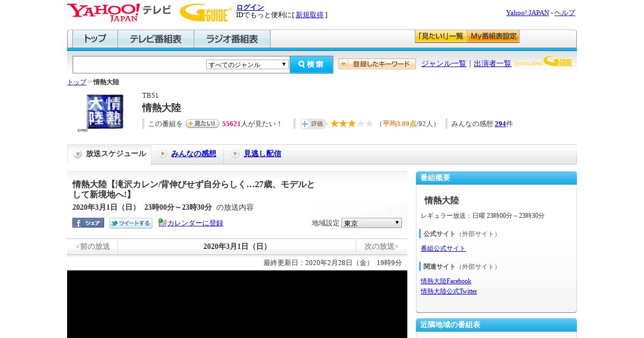644x338 pixels.
Task: Select the 見逃し配信 tab
Action: click(262, 153)
